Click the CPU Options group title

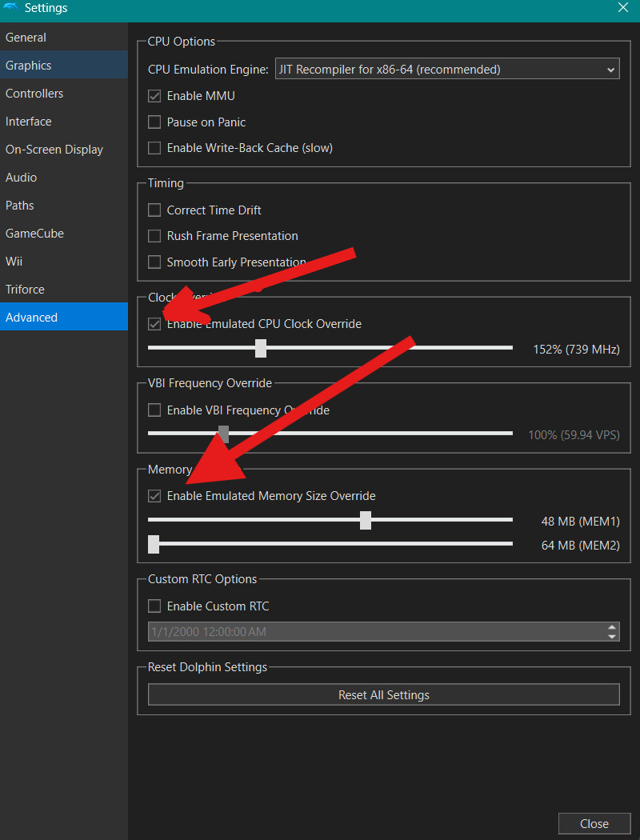click(182, 42)
